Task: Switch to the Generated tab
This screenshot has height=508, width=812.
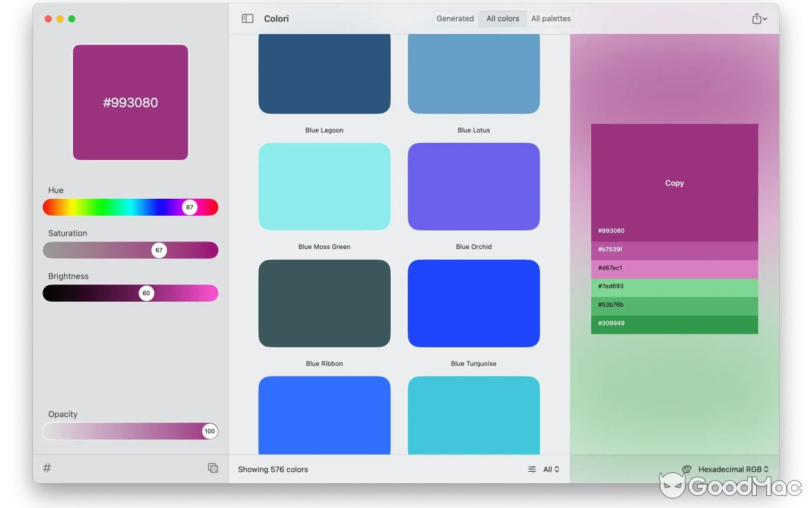Action: [x=455, y=18]
